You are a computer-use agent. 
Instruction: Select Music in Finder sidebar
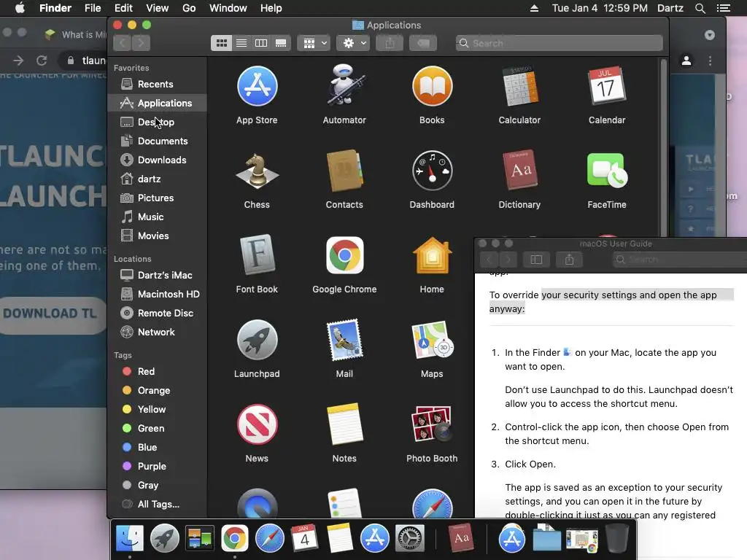(x=157, y=217)
